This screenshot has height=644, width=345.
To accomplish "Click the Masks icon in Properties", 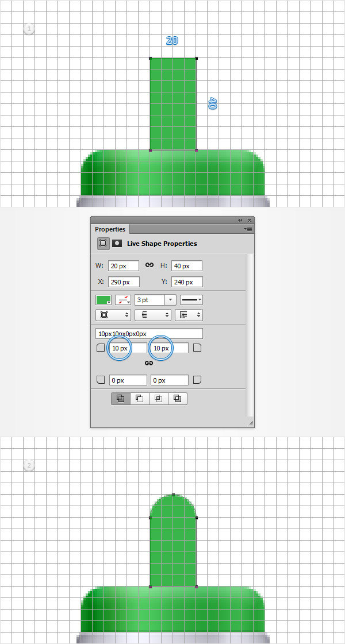I will [117, 243].
